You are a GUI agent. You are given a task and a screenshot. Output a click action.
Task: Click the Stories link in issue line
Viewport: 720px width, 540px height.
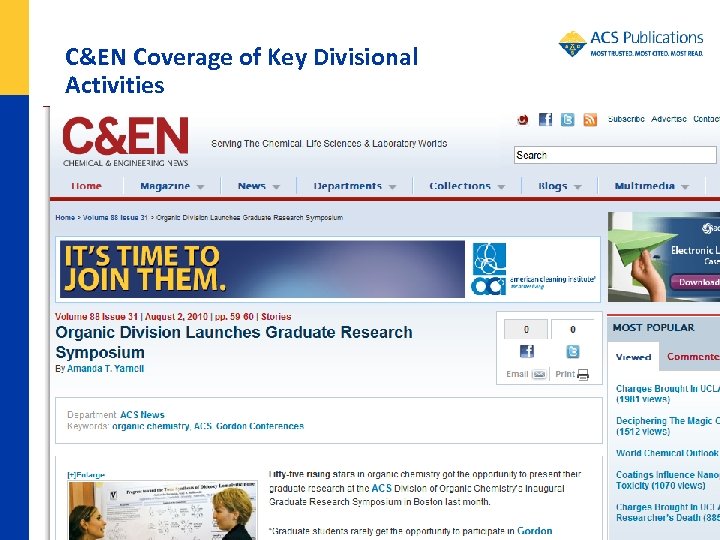point(276,316)
